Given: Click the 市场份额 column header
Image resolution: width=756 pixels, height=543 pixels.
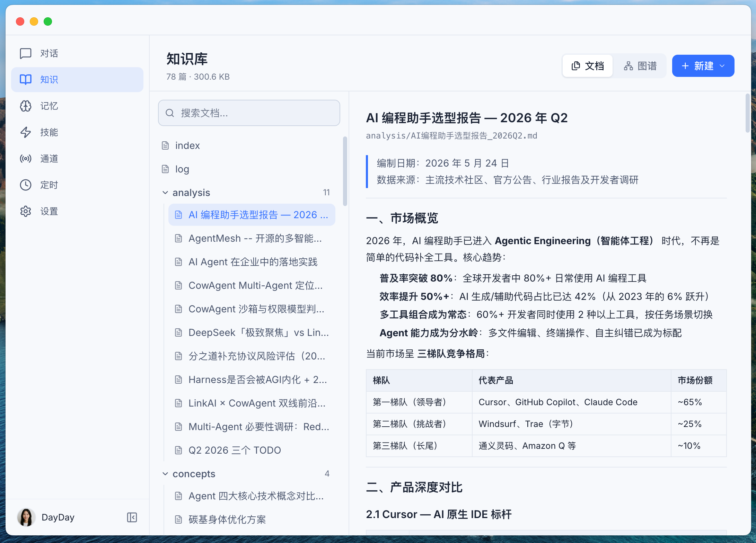Looking at the screenshot, I should pos(699,380).
